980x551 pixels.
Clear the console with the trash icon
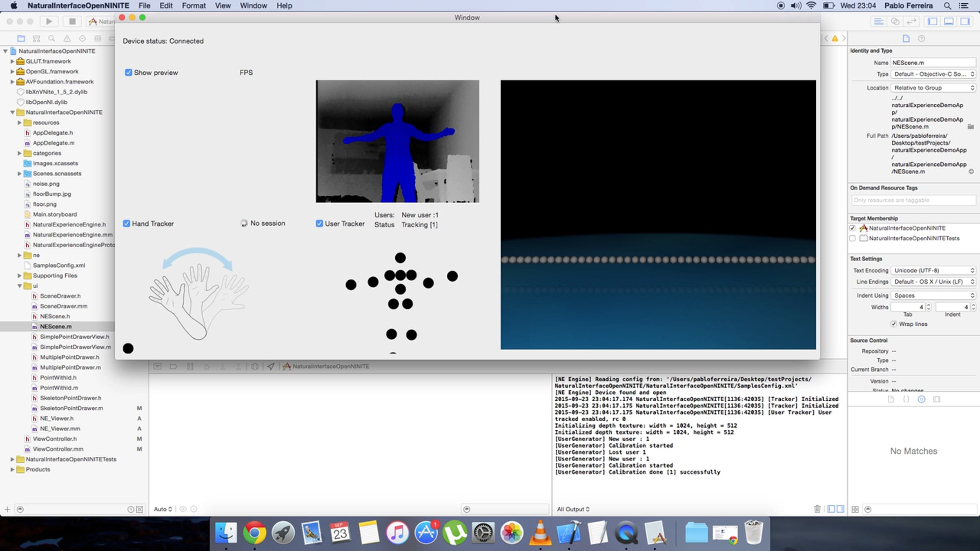click(x=817, y=509)
